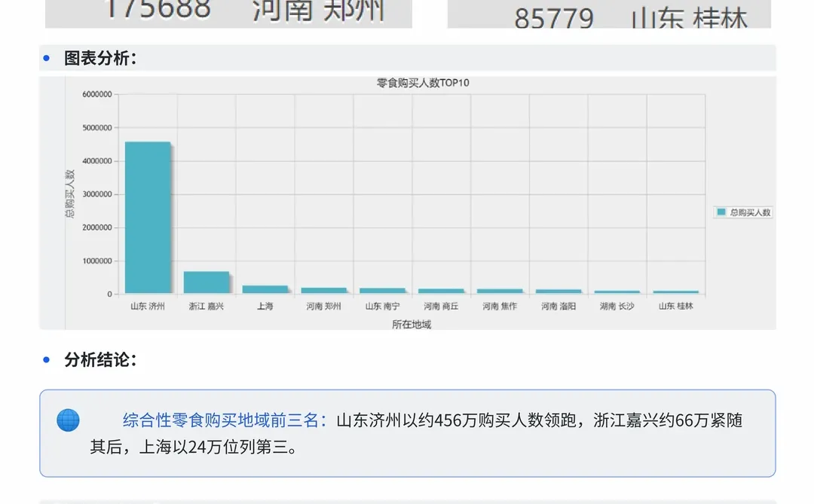This screenshot has height=504, width=814.
Task: Click the bullet dot beside 分析结论
Action: pyautogui.click(x=47, y=360)
